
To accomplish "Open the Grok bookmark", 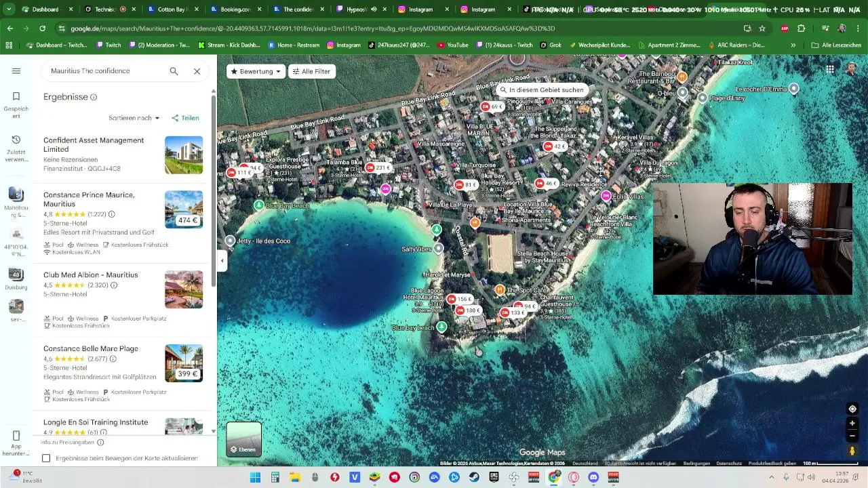I will 550,45.
